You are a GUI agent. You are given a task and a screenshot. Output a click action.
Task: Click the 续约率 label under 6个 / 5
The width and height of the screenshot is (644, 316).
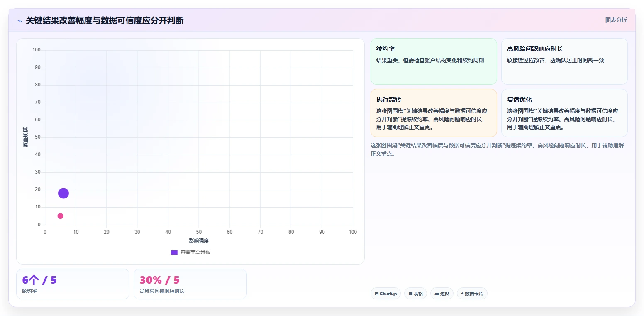[29, 291]
